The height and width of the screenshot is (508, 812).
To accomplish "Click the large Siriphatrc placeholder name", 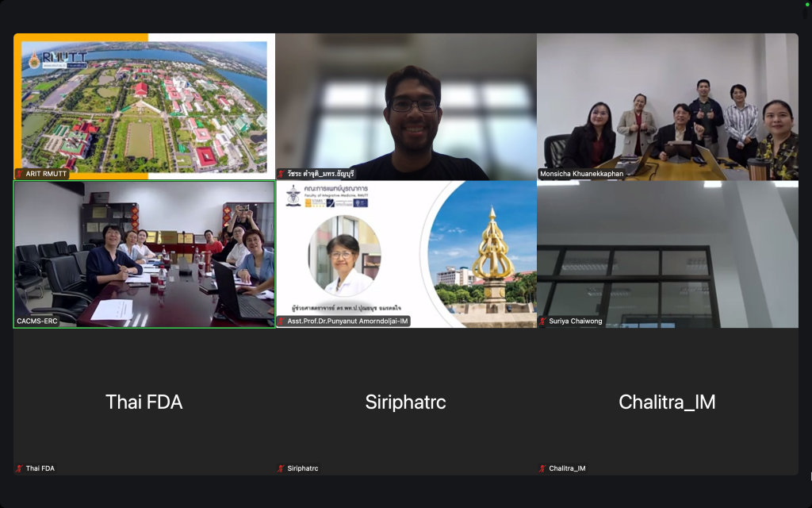I will (405, 402).
